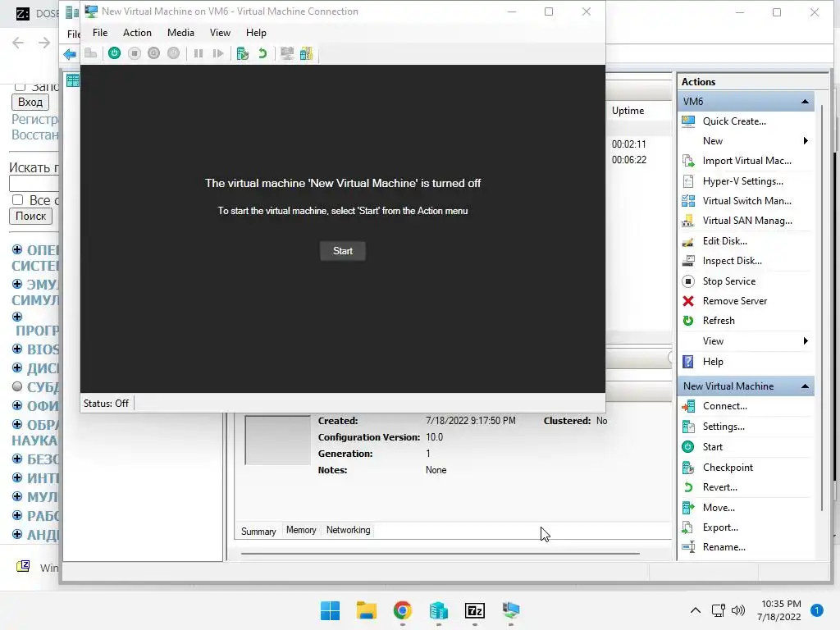The image size is (840, 630).
Task: Open the Action menu
Action: (x=137, y=33)
